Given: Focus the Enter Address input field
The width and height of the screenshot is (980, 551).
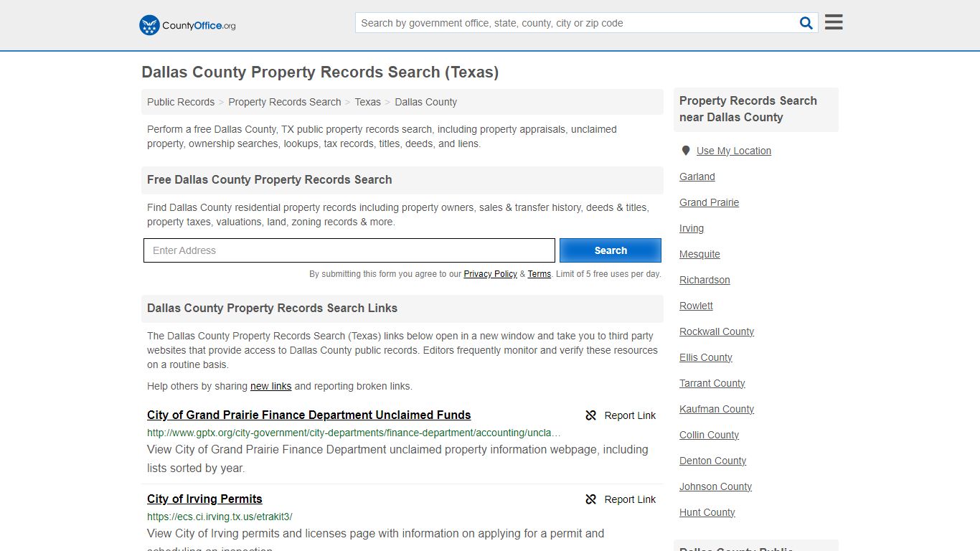Looking at the screenshot, I should (x=349, y=250).
